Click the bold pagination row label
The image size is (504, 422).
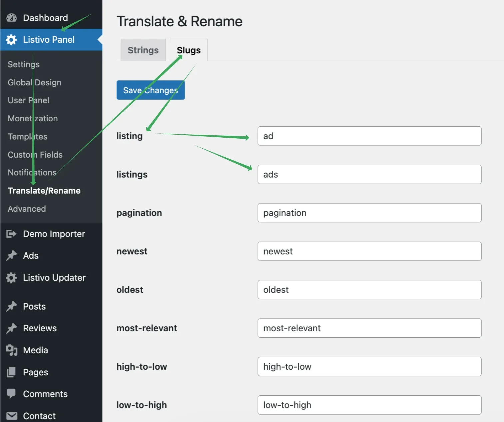click(x=139, y=213)
